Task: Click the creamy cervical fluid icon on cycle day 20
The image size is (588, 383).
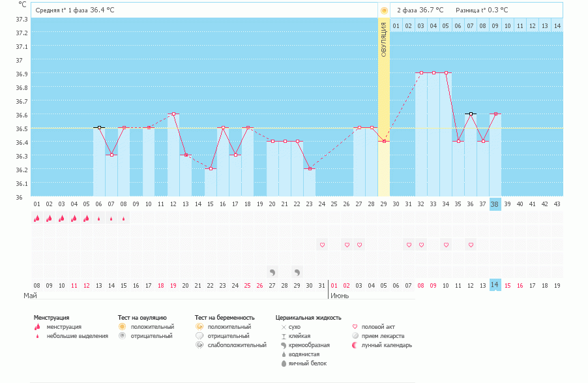Action: tap(272, 271)
